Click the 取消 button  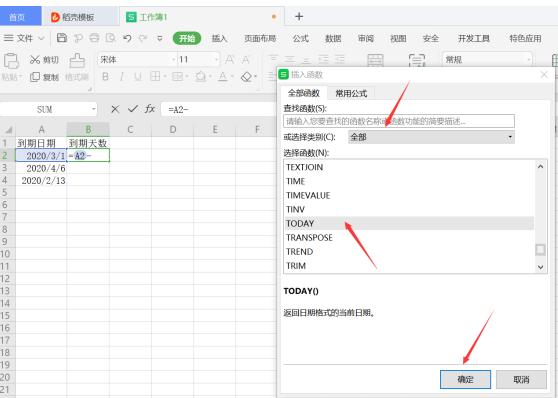pyautogui.click(x=521, y=379)
